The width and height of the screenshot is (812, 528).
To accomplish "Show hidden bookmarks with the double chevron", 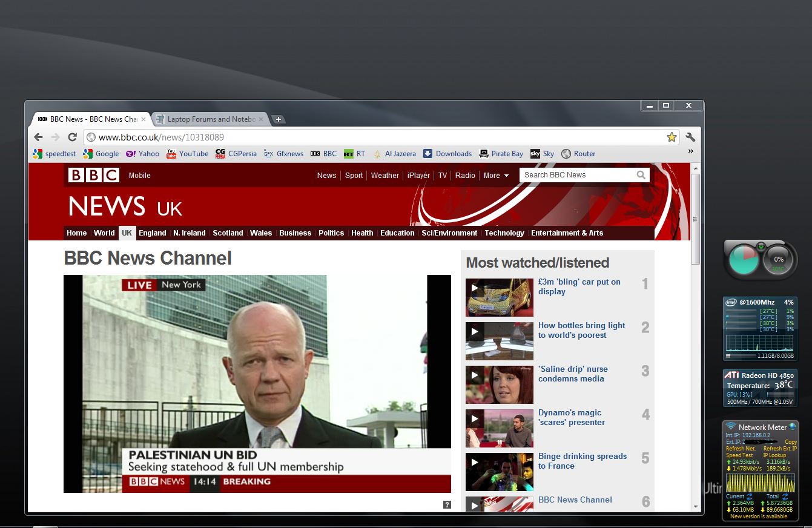I will [690, 151].
